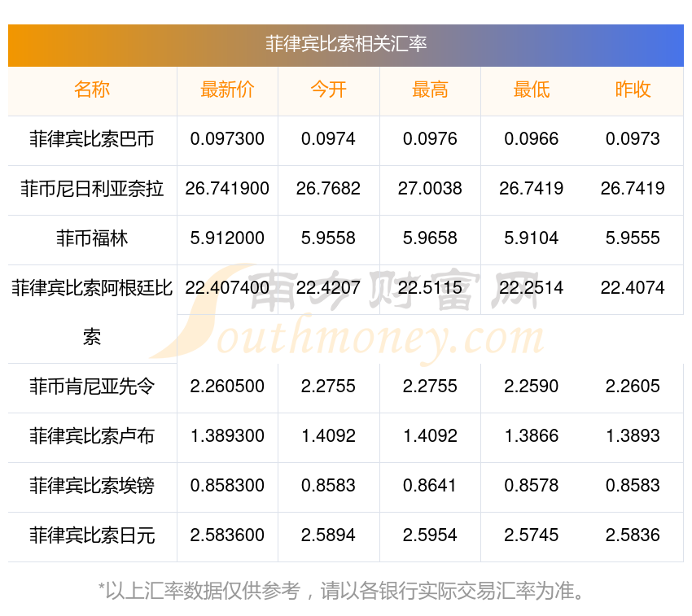The image size is (692, 616).
Task: Click the 昨收 value 0.0973
Action: click(x=633, y=139)
